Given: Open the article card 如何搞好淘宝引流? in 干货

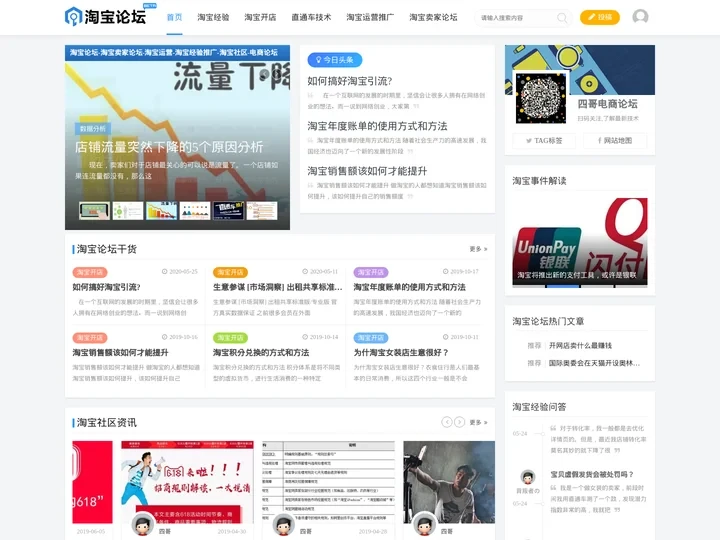Looking at the screenshot, I should coord(107,287).
